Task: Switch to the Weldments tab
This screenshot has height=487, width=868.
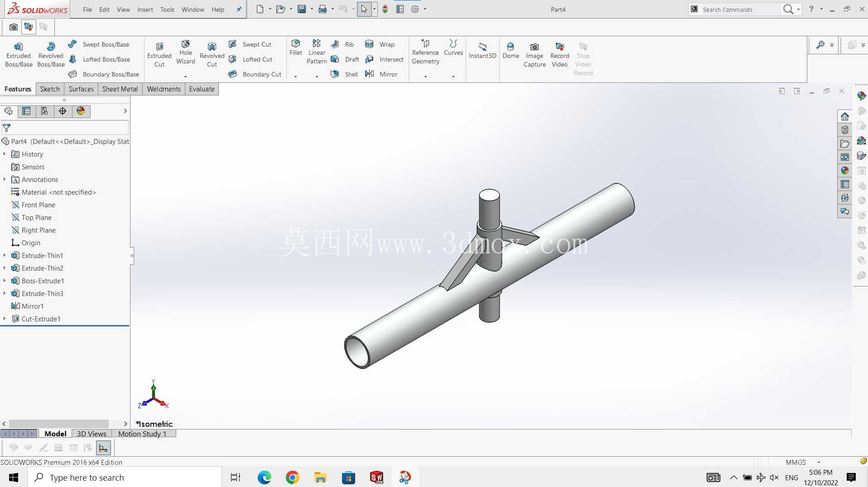Action: [x=164, y=89]
